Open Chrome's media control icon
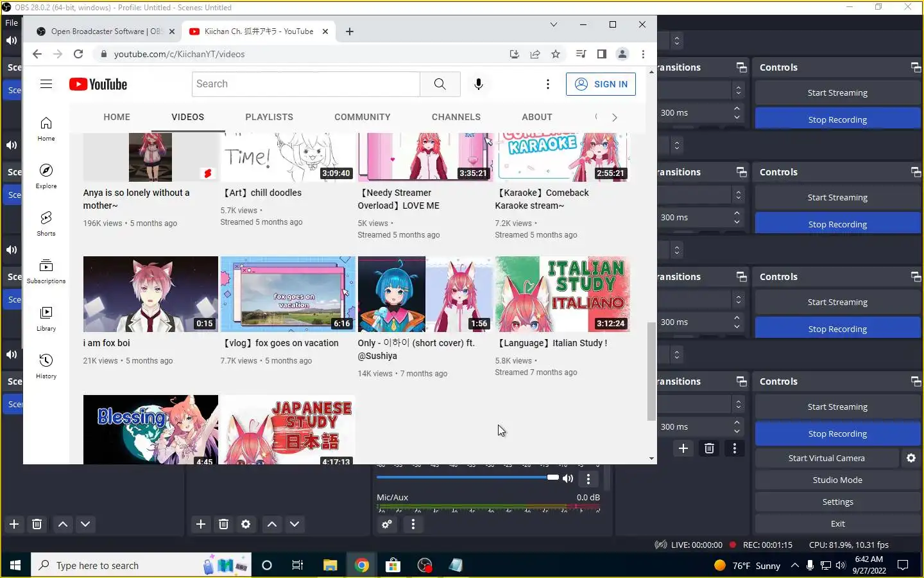Viewport: 924px width, 578px height. 581,54
